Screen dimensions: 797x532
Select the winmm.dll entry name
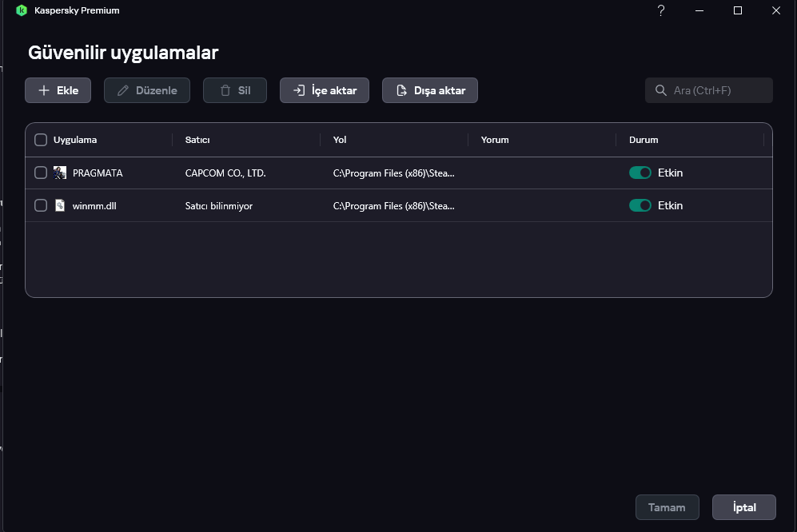coord(94,206)
